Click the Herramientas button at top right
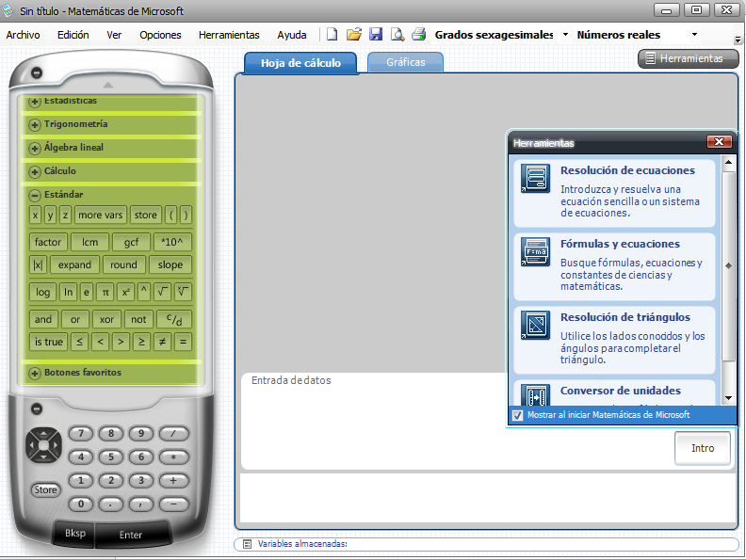This screenshot has width=746, height=560. [688, 58]
